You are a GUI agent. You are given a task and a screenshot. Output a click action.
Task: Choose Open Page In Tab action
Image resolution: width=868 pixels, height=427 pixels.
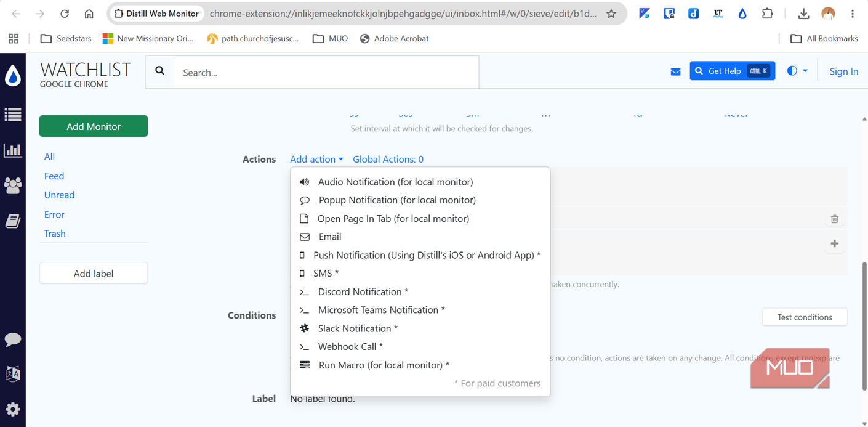pos(420,219)
